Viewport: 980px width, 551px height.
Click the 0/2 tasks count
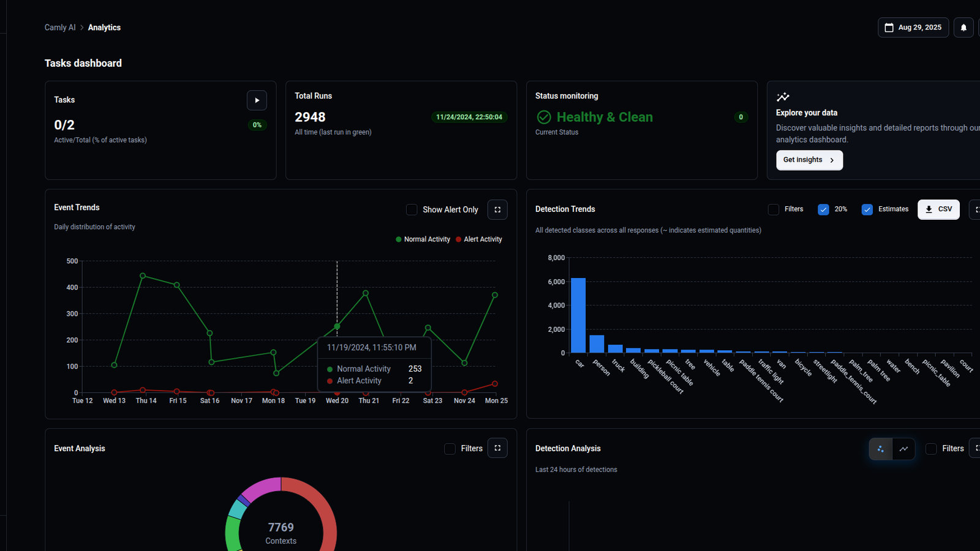point(64,125)
